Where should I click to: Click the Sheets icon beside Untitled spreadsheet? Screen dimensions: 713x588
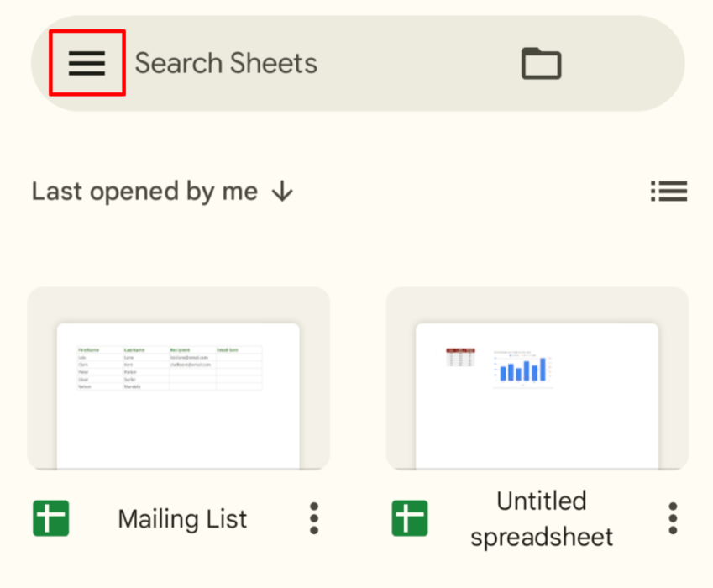pyautogui.click(x=409, y=518)
